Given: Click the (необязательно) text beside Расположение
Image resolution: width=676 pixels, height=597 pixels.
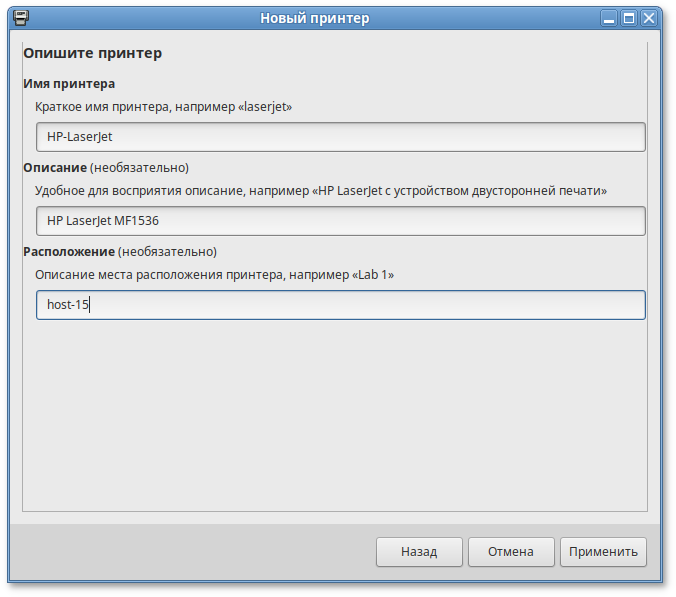Looking at the screenshot, I should click(167, 251).
